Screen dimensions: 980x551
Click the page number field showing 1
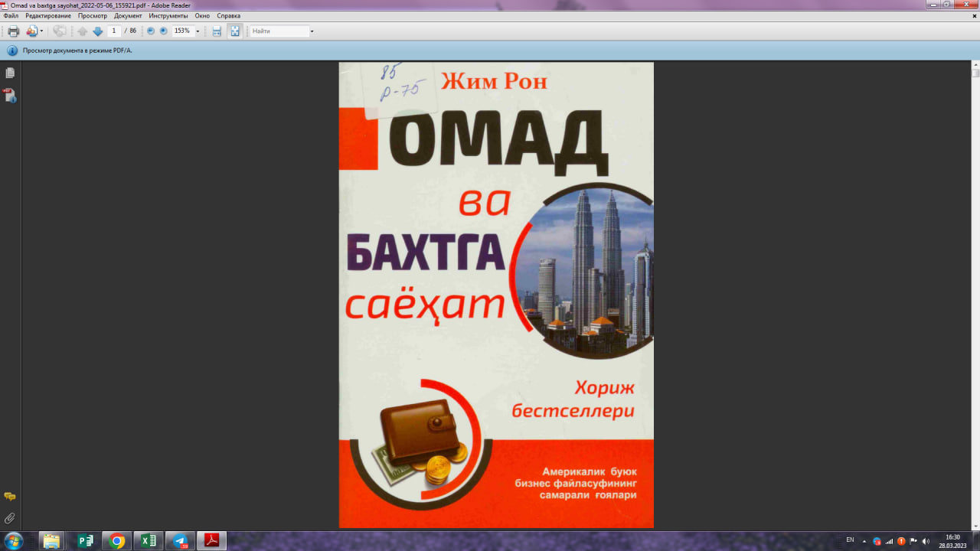(x=114, y=31)
